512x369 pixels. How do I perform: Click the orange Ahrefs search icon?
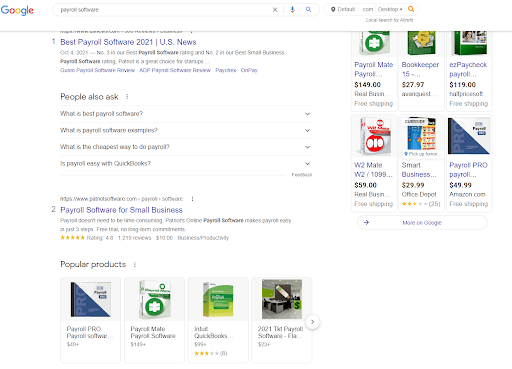[x=411, y=9]
